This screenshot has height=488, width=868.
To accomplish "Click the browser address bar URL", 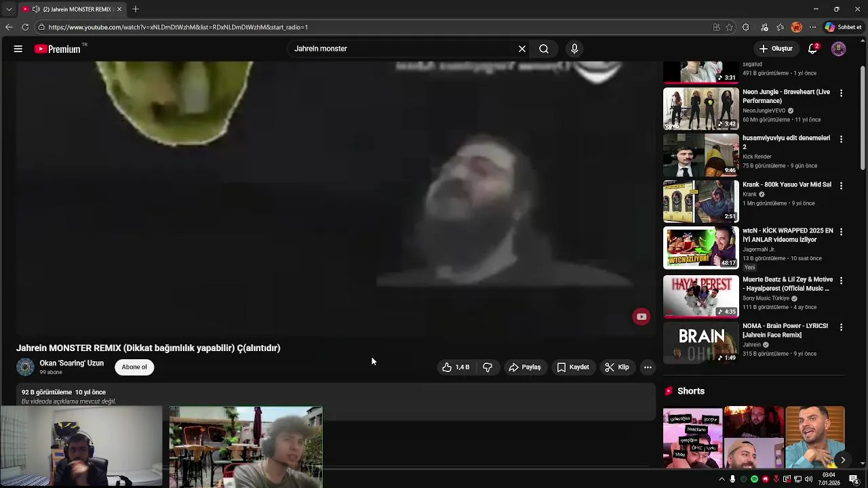I will tap(178, 27).
